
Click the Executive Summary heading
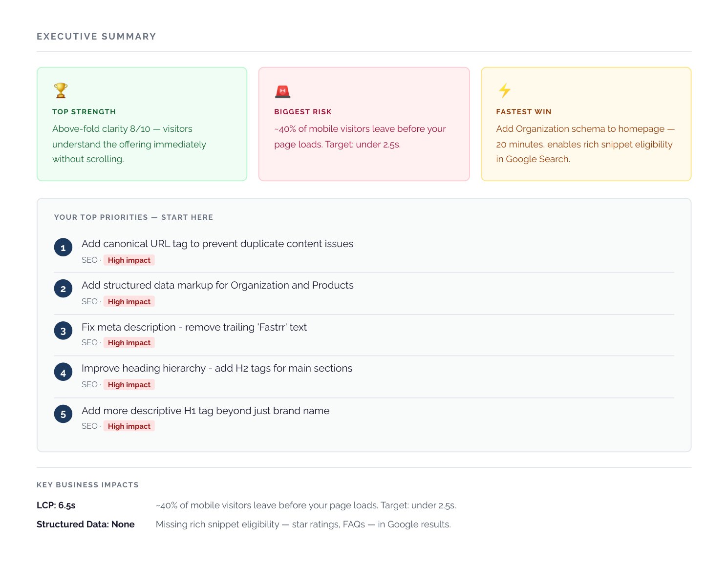click(96, 37)
